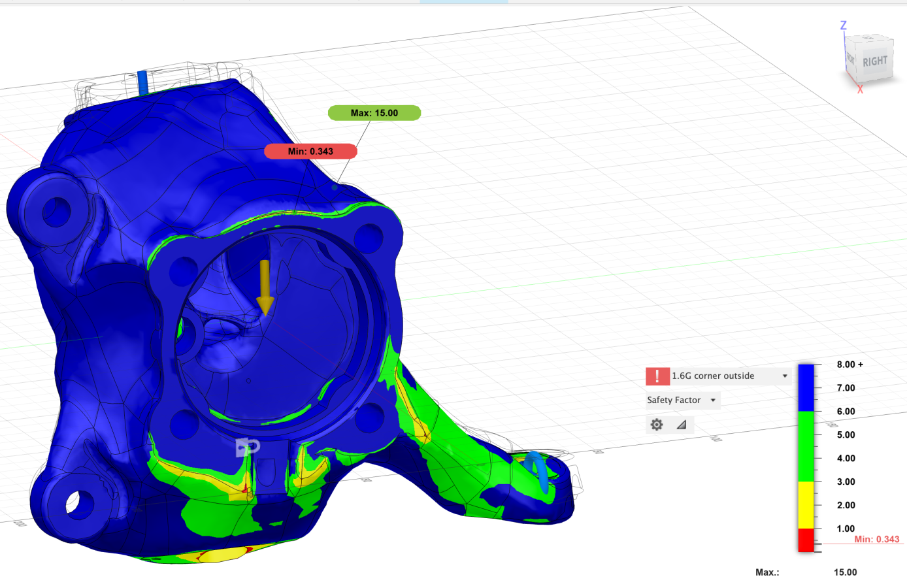Click the triangle legend icon beside gear

pos(681,425)
